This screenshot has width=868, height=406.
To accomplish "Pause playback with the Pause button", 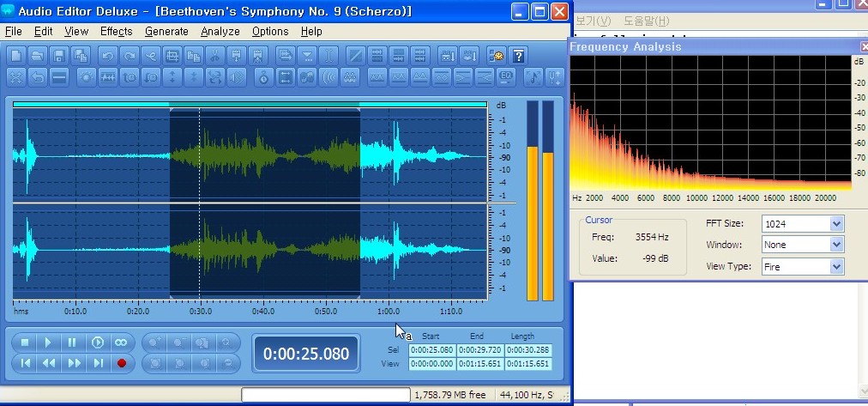I will 72,342.
